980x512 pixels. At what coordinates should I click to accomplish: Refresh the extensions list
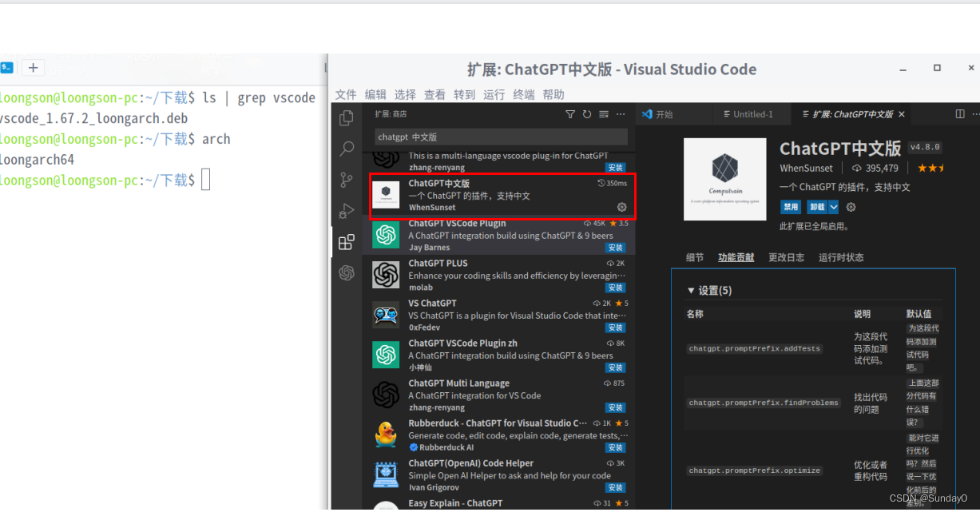[587, 114]
